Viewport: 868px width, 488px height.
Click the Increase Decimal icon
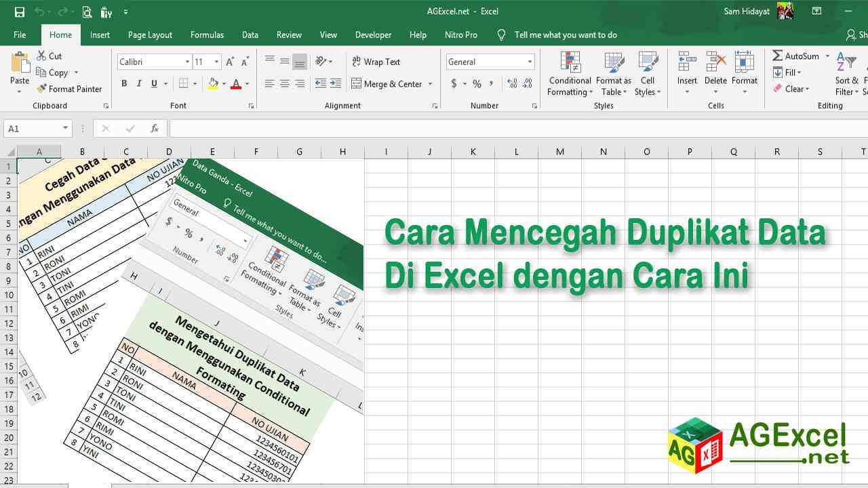coord(512,83)
